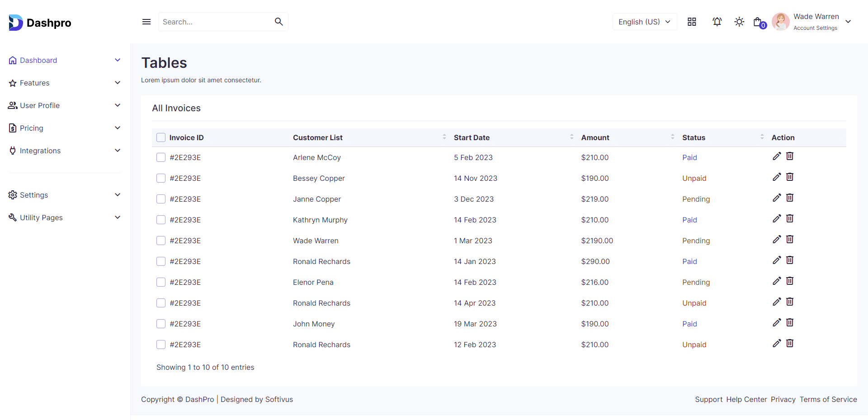Image resolution: width=868 pixels, height=420 pixels.
Task: Open the shopping bag cart icon
Action: (758, 22)
